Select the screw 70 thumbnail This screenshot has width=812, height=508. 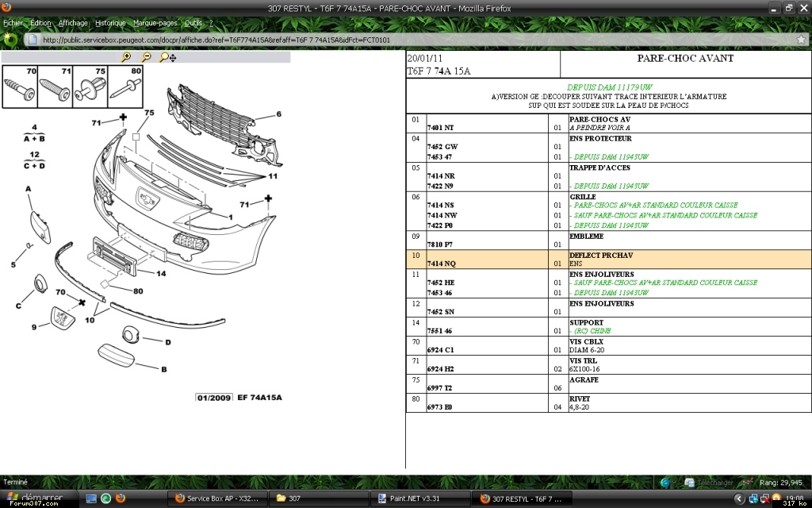20,87
